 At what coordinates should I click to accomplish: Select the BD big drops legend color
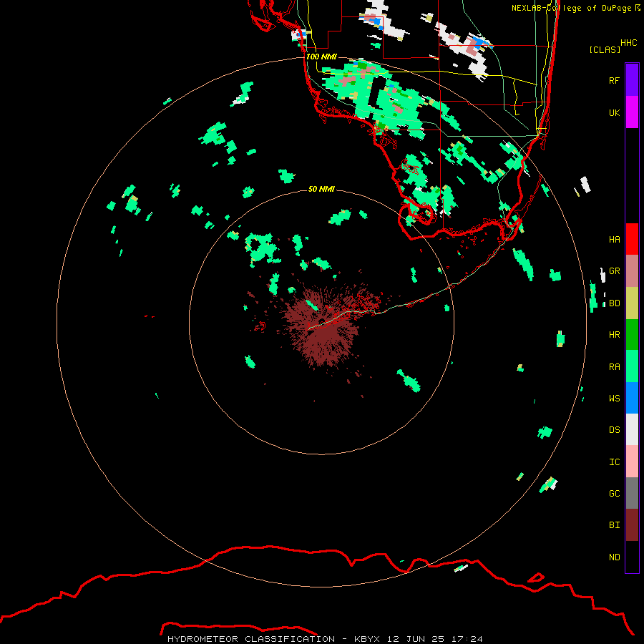(632, 303)
